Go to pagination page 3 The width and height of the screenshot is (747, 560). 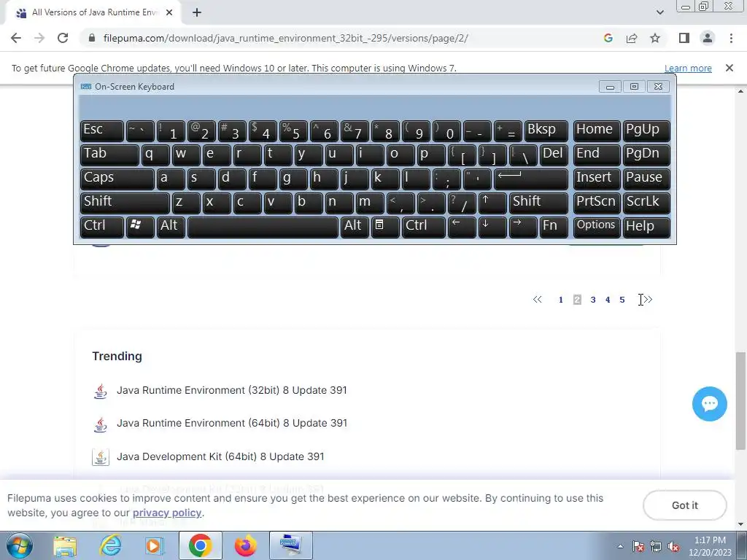(593, 300)
